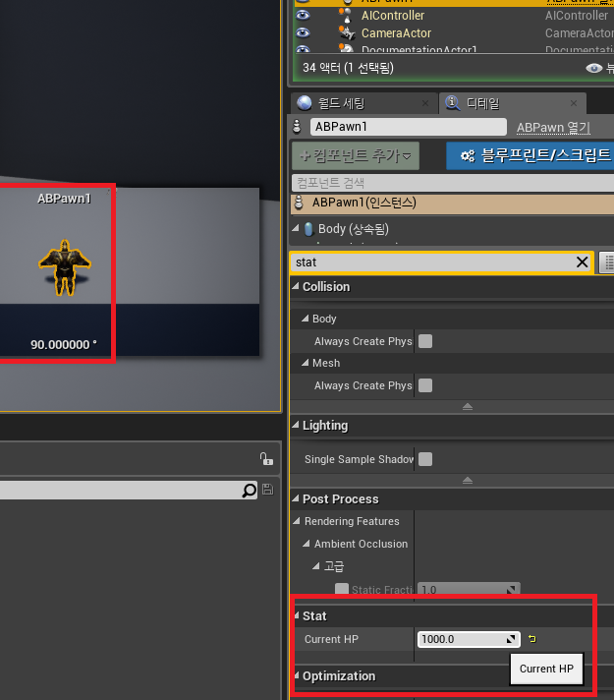Collapse the Collision category

click(296, 287)
